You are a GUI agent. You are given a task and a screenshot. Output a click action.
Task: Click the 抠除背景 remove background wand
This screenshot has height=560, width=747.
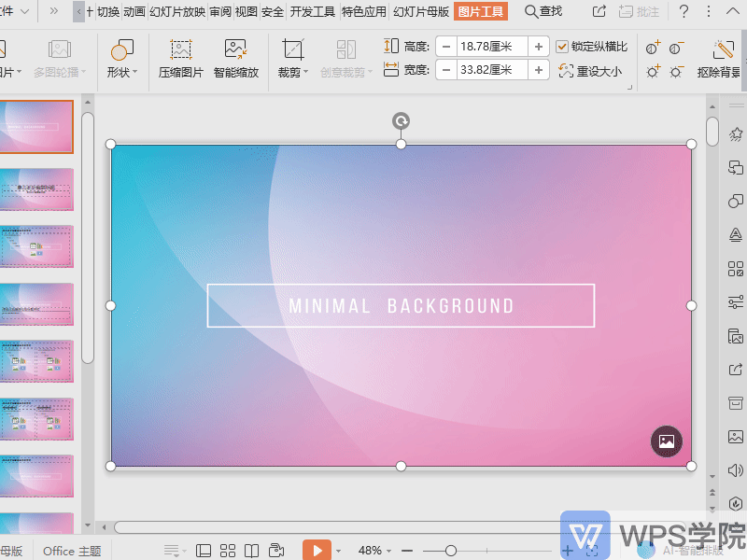click(723, 50)
